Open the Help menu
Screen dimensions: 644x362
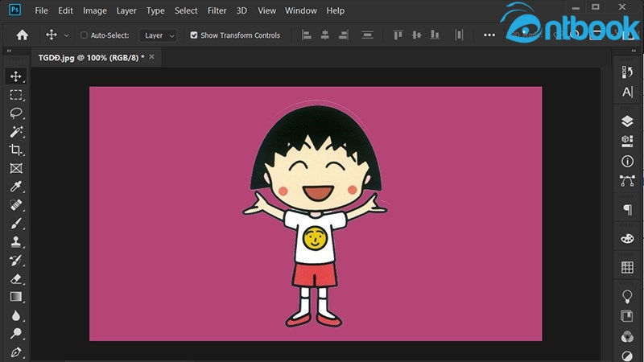tap(335, 10)
